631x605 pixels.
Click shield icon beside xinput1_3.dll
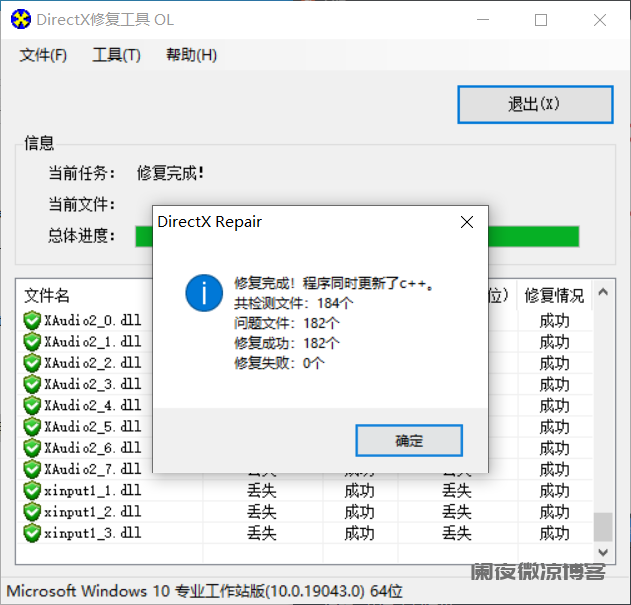tap(32, 533)
